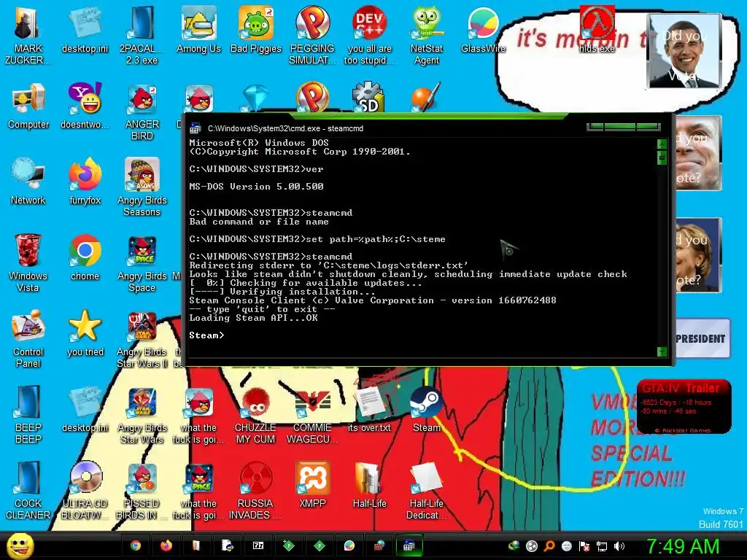Click at the Steam> prompt in cmd
This screenshot has height=560, width=747.
(x=206, y=335)
